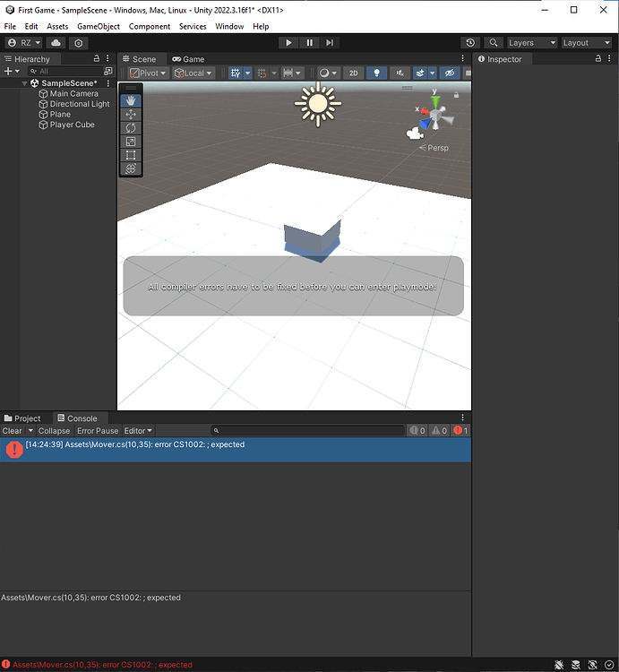Open the Layers dropdown

tap(531, 43)
